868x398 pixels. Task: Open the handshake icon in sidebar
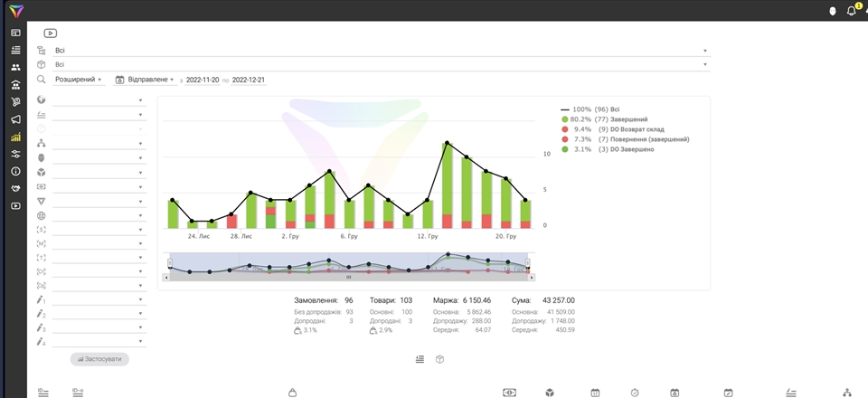click(15, 188)
